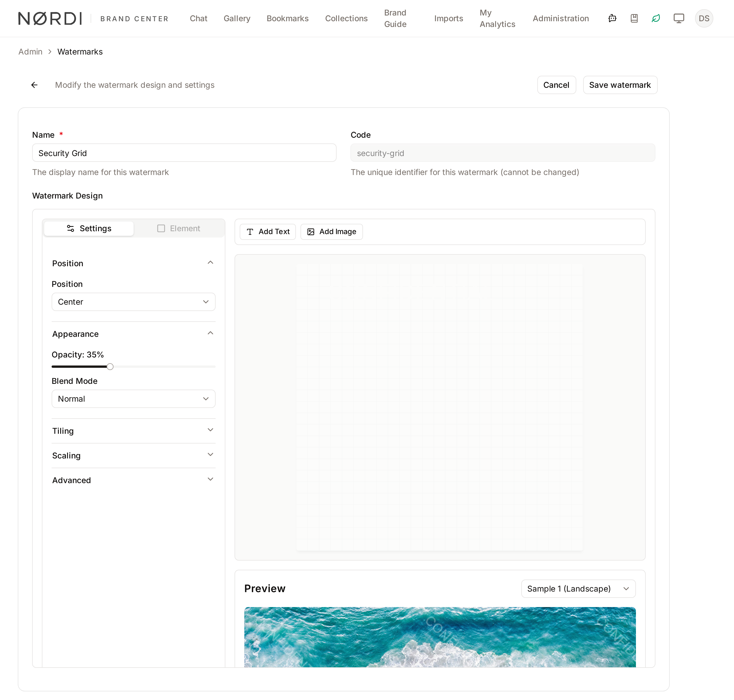Open the bookmark book icon
Viewport: 734px width, 700px height.
coord(634,18)
